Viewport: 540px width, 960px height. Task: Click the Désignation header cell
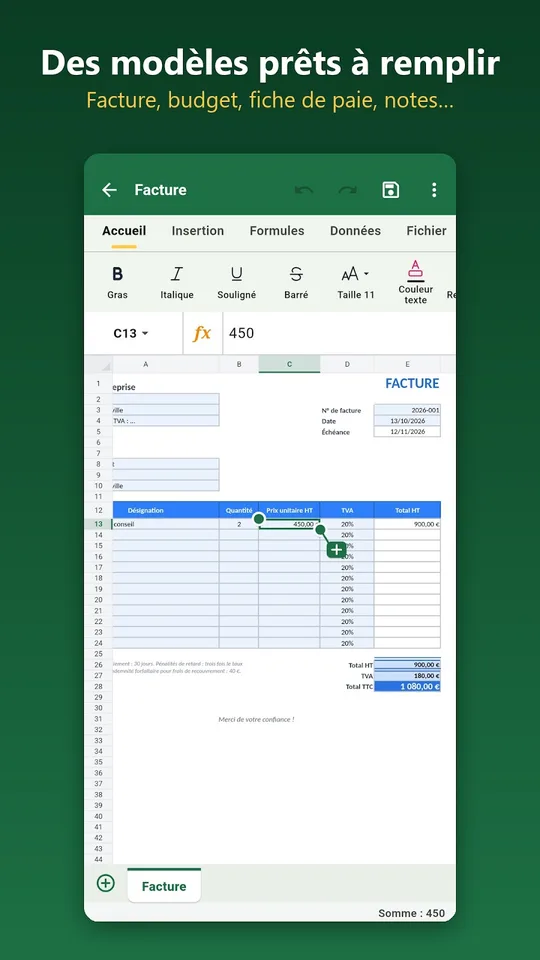166,510
